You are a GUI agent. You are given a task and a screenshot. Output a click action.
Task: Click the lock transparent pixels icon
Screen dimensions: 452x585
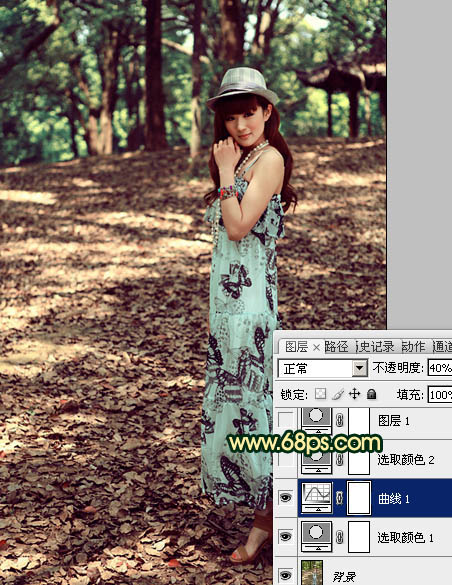(320, 394)
